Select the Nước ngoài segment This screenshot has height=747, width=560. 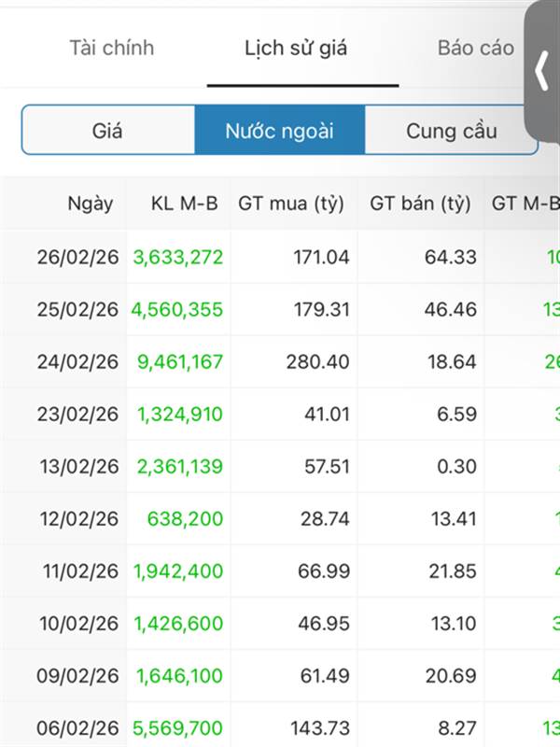(x=279, y=131)
